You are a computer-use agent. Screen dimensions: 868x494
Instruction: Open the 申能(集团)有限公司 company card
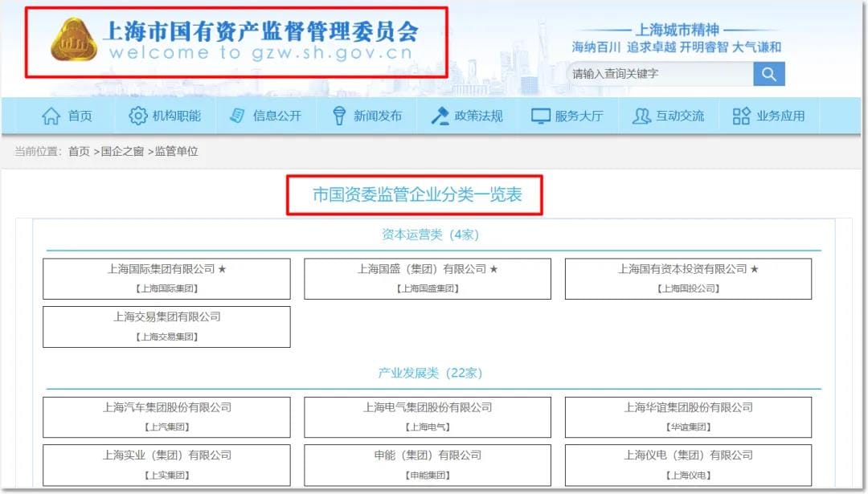tap(428, 465)
